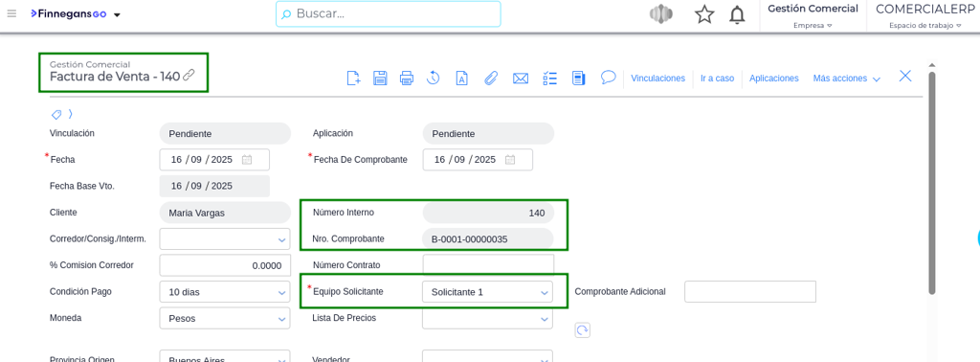Open the Corredor/Consig./Interm. dropdown
This screenshot has width=980, height=362.
pyautogui.click(x=225, y=238)
